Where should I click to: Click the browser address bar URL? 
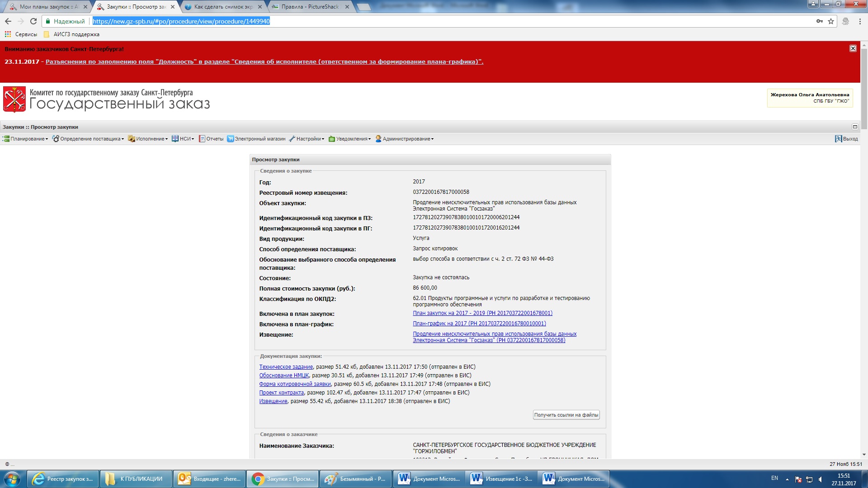pos(181,21)
